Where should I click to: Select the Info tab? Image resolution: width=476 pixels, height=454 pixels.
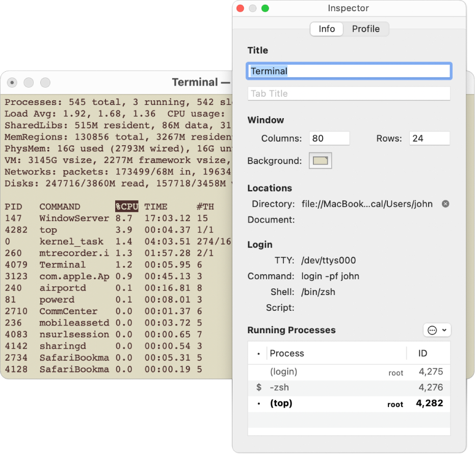coord(326,29)
